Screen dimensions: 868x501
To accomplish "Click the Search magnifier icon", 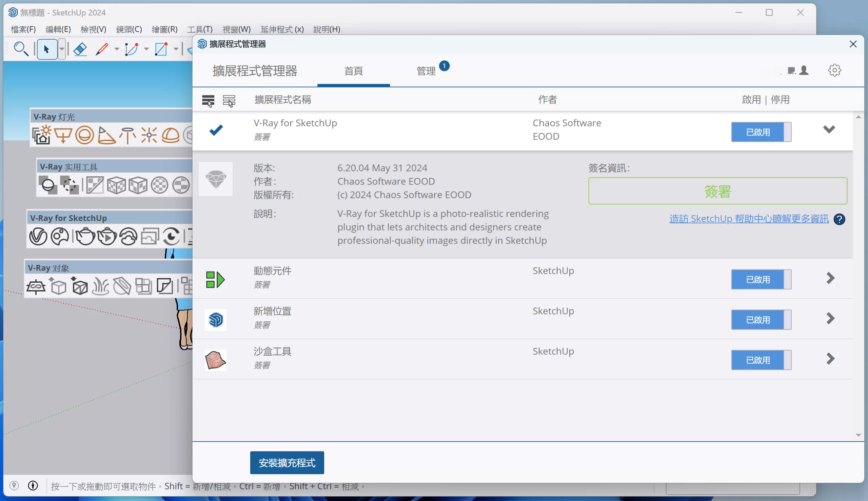I will coord(21,49).
